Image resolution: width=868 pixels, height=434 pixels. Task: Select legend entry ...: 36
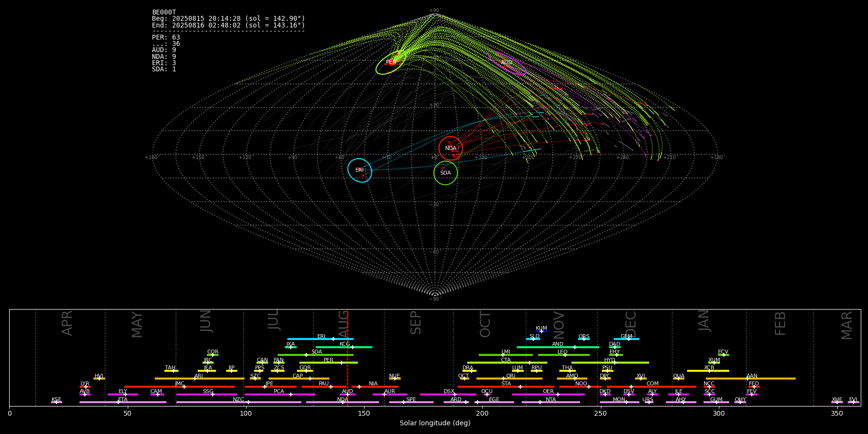(x=166, y=43)
